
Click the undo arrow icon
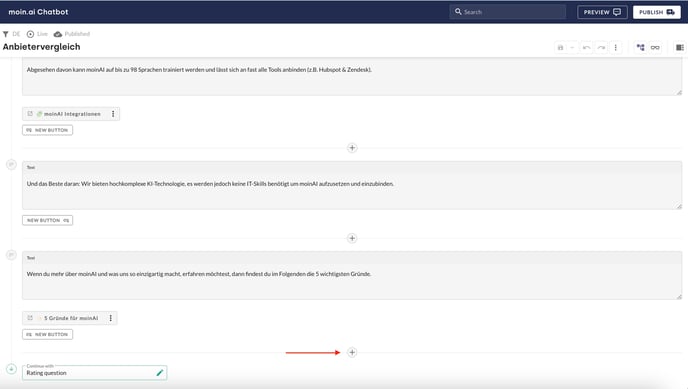[587, 47]
